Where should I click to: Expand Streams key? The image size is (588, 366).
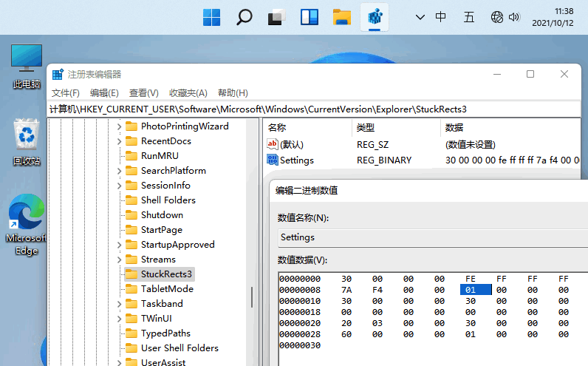point(119,260)
